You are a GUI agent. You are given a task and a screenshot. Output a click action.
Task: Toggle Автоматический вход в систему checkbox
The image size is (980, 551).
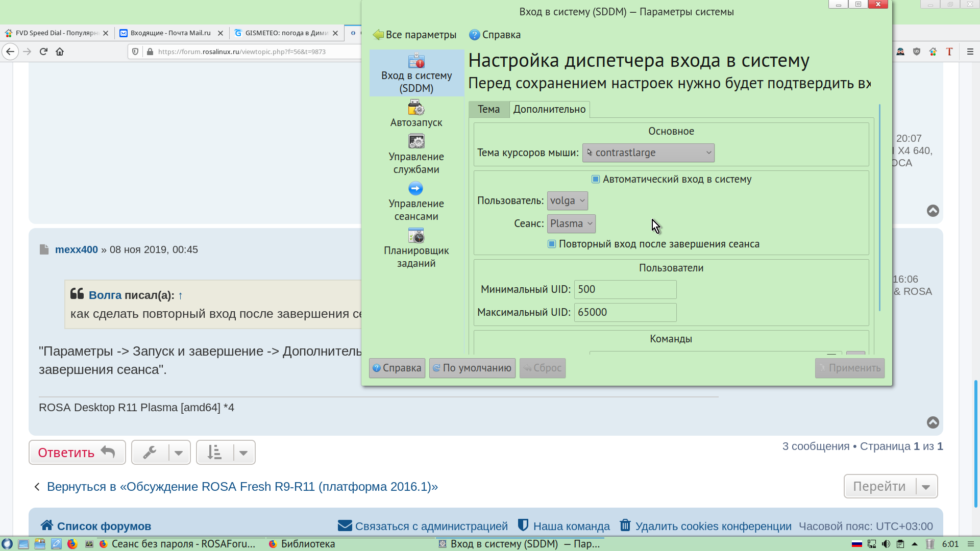point(596,179)
